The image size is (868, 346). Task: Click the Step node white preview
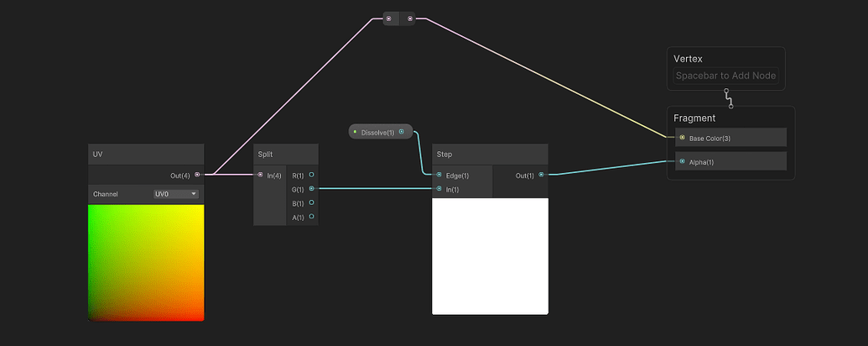coord(490,256)
